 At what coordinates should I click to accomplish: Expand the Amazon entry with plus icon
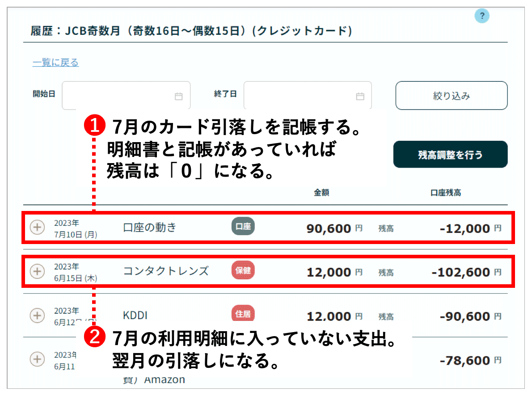(x=37, y=359)
